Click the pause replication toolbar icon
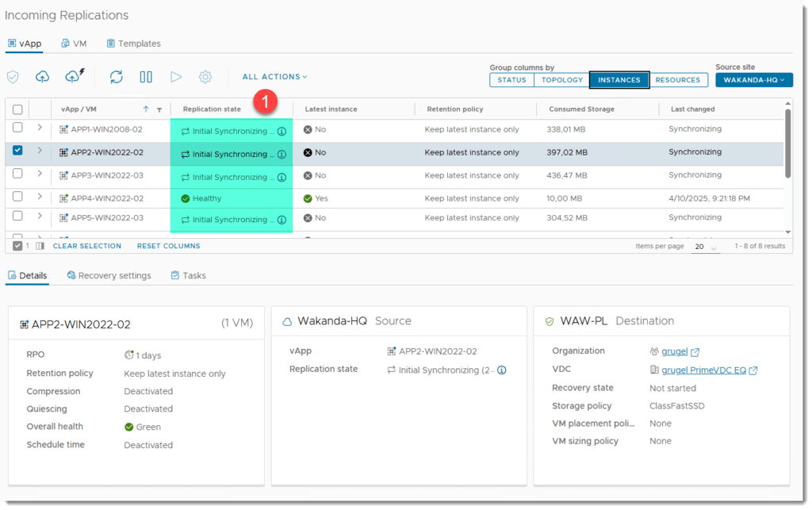812x510 pixels. (146, 77)
